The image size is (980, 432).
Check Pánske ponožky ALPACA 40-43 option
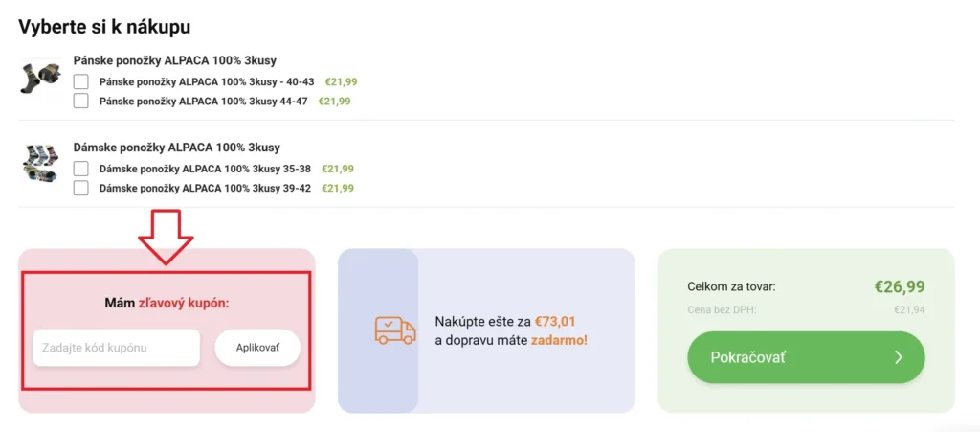[x=81, y=82]
